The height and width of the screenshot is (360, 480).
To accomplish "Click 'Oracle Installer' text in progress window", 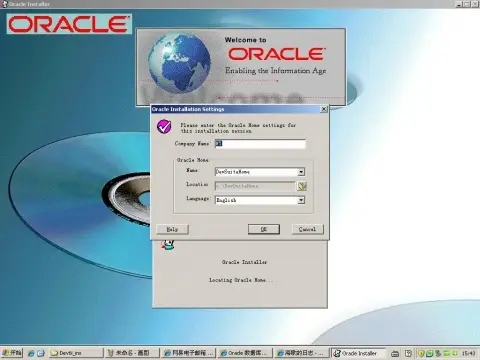I will (x=245, y=262).
